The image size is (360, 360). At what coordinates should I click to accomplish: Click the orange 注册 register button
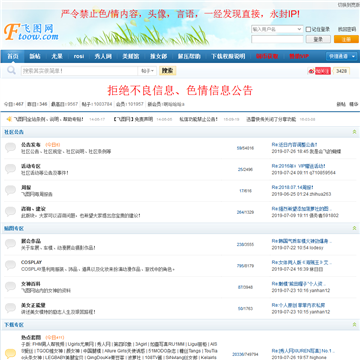click(x=346, y=39)
